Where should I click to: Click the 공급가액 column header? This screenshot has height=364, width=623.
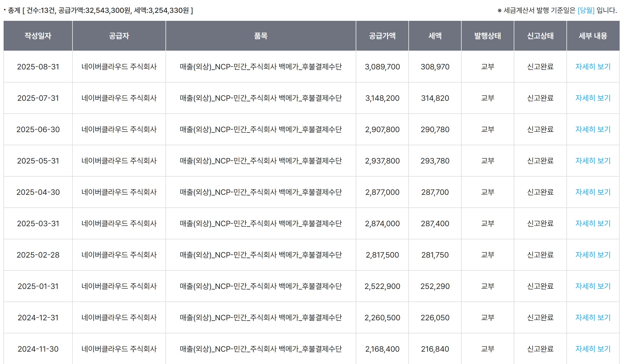(382, 36)
